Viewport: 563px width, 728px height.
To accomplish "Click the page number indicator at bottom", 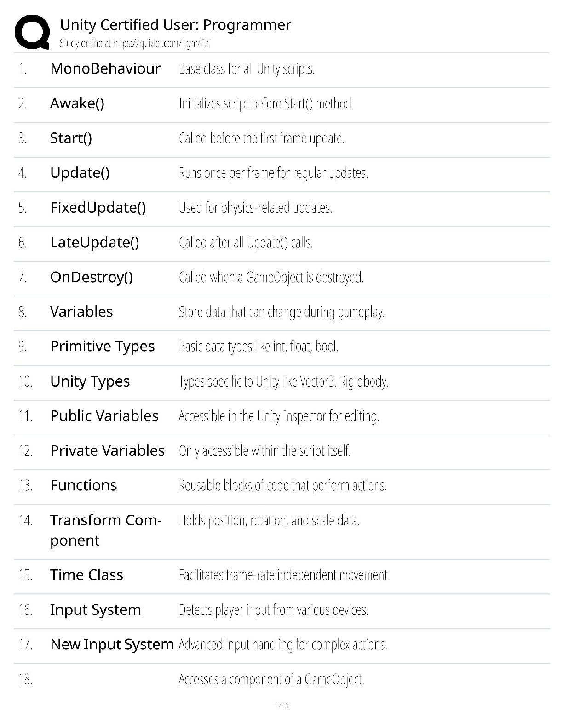I will (x=281, y=705).
